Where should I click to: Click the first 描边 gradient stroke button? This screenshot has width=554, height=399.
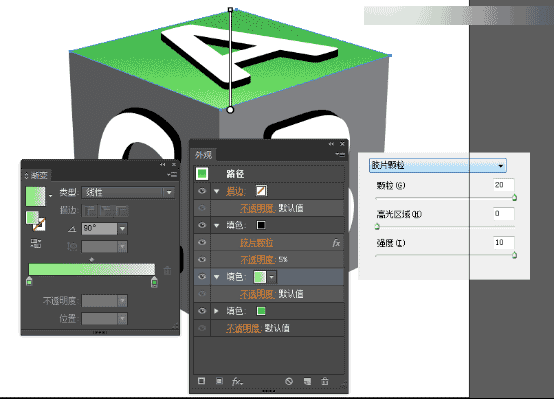pyautogui.click(x=90, y=211)
